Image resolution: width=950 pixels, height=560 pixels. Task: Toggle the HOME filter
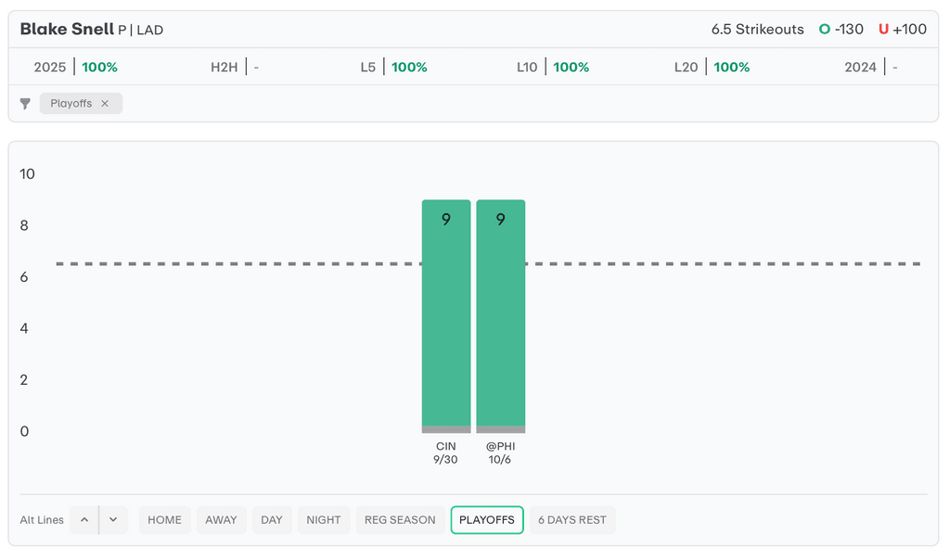164,520
